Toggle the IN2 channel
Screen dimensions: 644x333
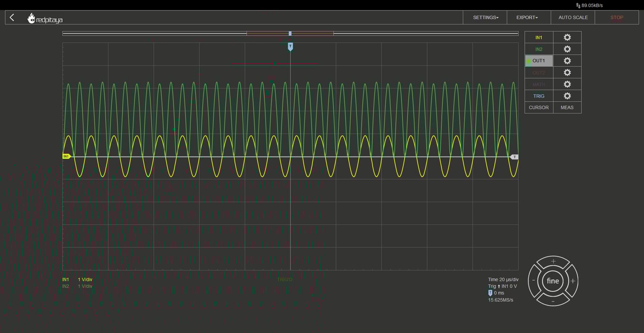(x=539, y=49)
